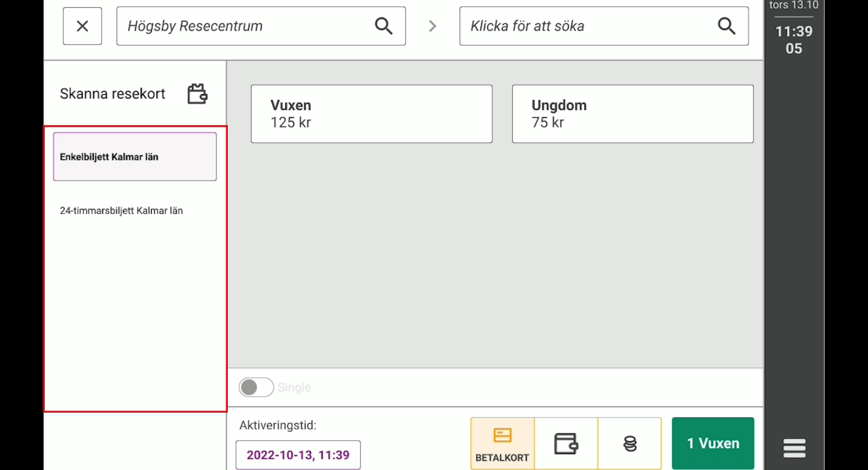Click the arrow between origin and destination
868x470 pixels.
[433, 26]
